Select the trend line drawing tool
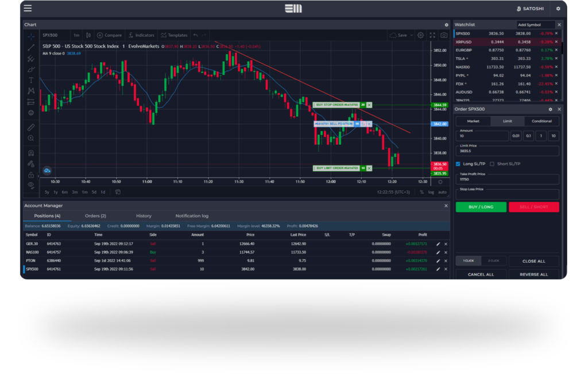This screenshot has width=588, height=384. point(31,48)
